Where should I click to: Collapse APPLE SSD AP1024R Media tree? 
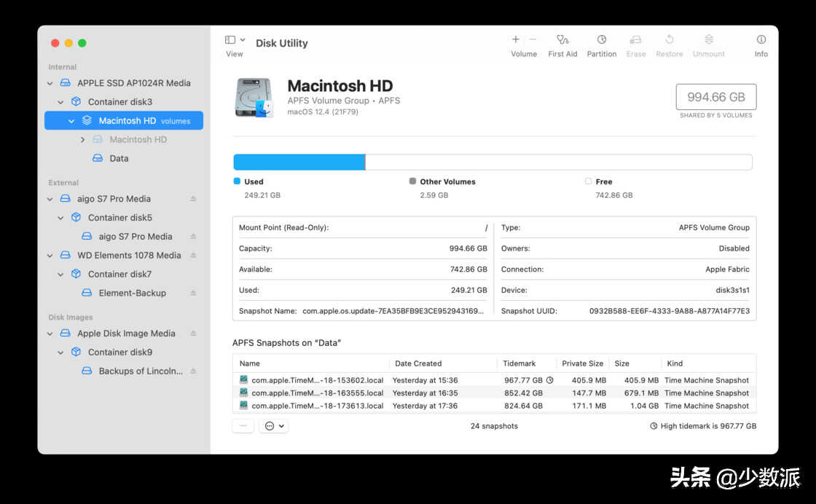click(50, 83)
